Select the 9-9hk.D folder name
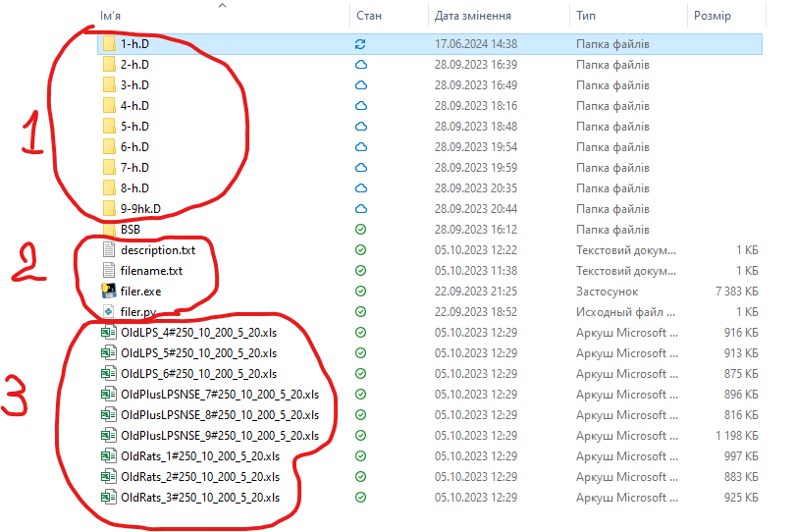Image resolution: width=794 pixels, height=532 pixels. pos(140,209)
